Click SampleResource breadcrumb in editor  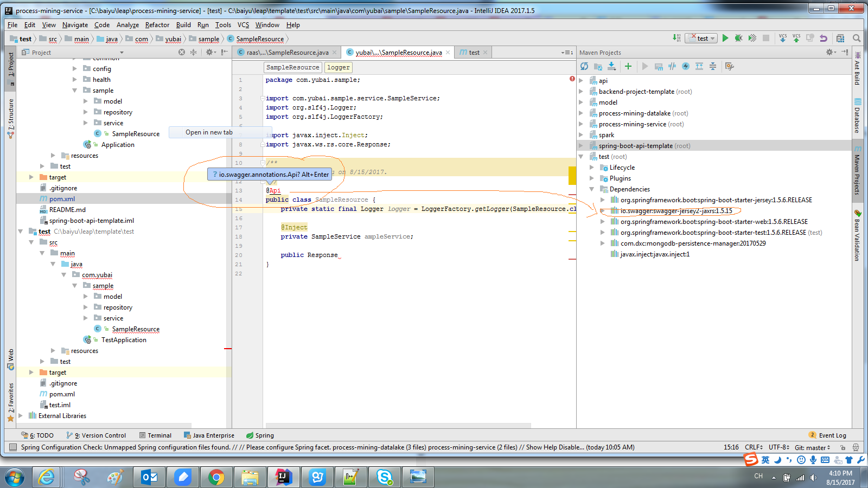pyautogui.click(x=293, y=67)
